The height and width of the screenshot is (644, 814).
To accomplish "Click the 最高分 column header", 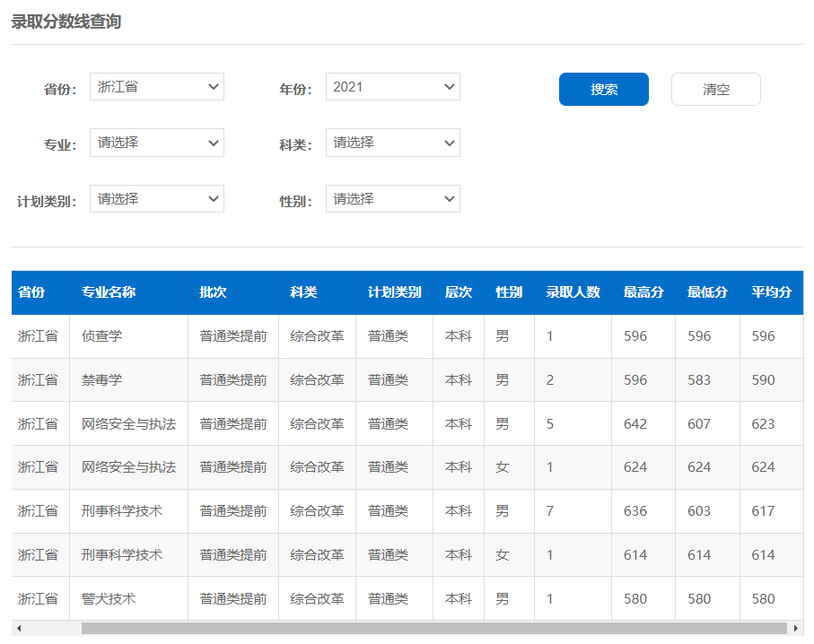I will coord(643,292).
